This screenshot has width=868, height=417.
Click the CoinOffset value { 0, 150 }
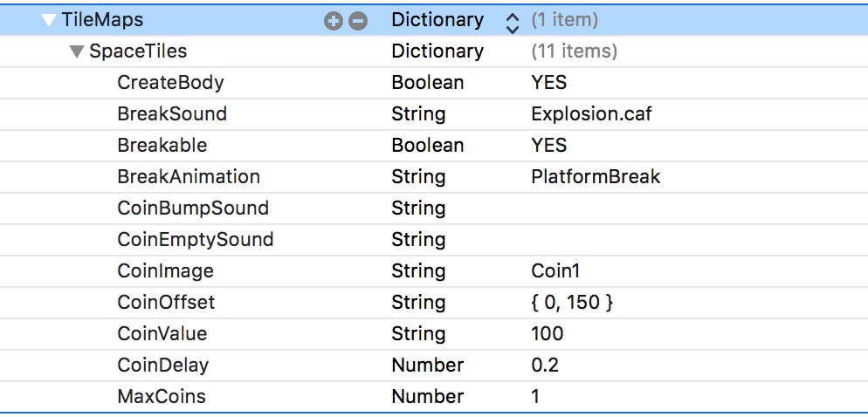pyautogui.click(x=573, y=303)
